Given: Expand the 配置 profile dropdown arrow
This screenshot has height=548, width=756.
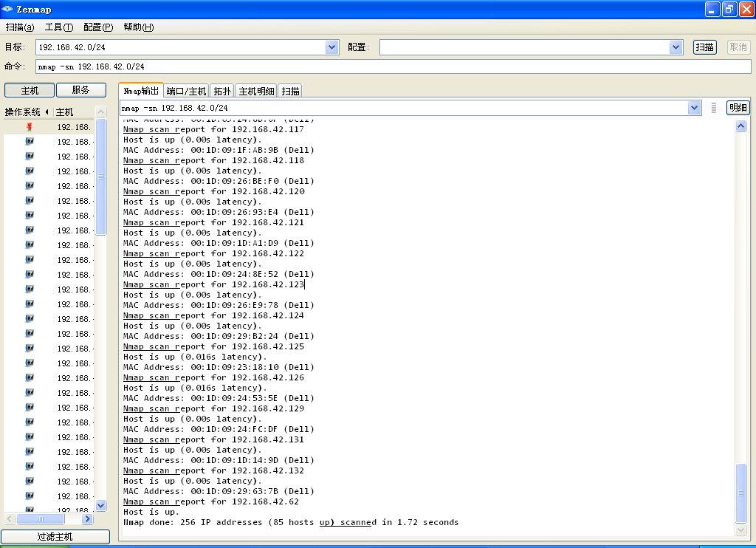Looking at the screenshot, I should 676,47.
